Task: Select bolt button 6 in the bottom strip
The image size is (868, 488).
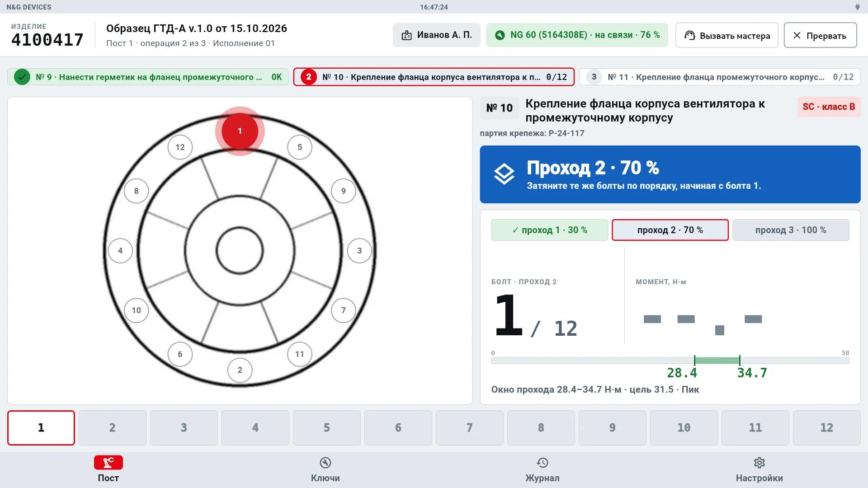Action: click(398, 428)
